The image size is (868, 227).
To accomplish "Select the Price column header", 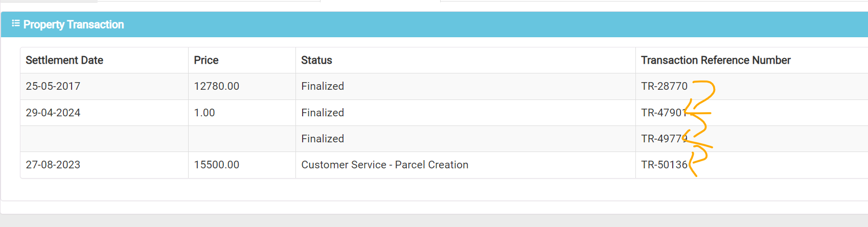I will 206,60.
